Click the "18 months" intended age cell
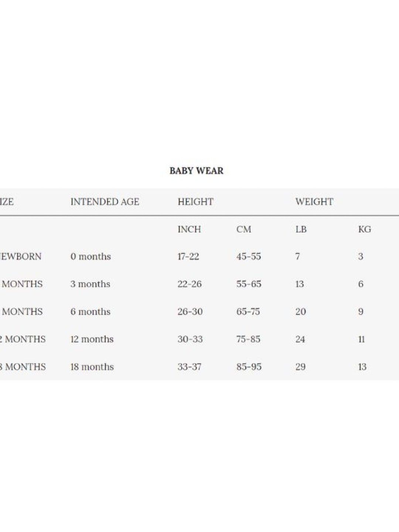 pyautogui.click(x=92, y=367)
